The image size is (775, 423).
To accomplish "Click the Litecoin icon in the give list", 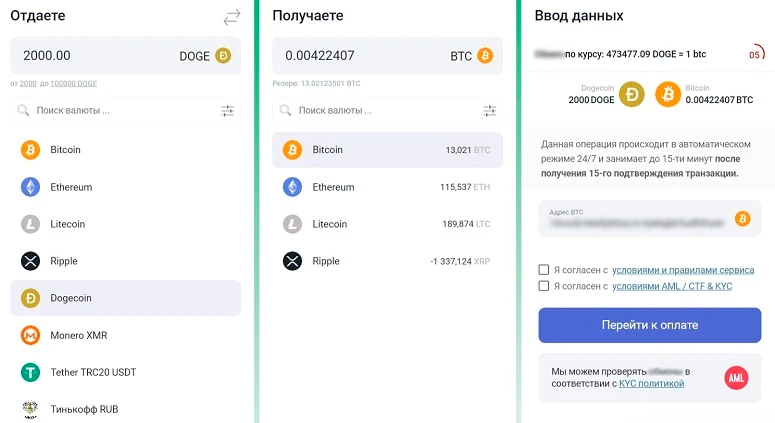I will 30,224.
